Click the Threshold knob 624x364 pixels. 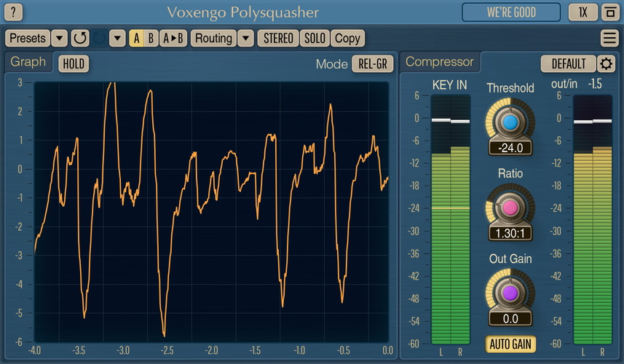(x=510, y=122)
